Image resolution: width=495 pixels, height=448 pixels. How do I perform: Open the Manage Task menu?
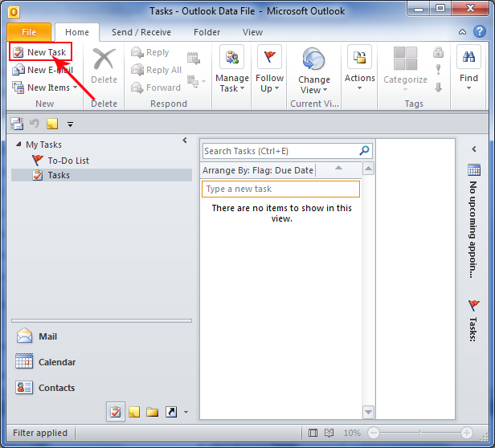tap(232, 69)
